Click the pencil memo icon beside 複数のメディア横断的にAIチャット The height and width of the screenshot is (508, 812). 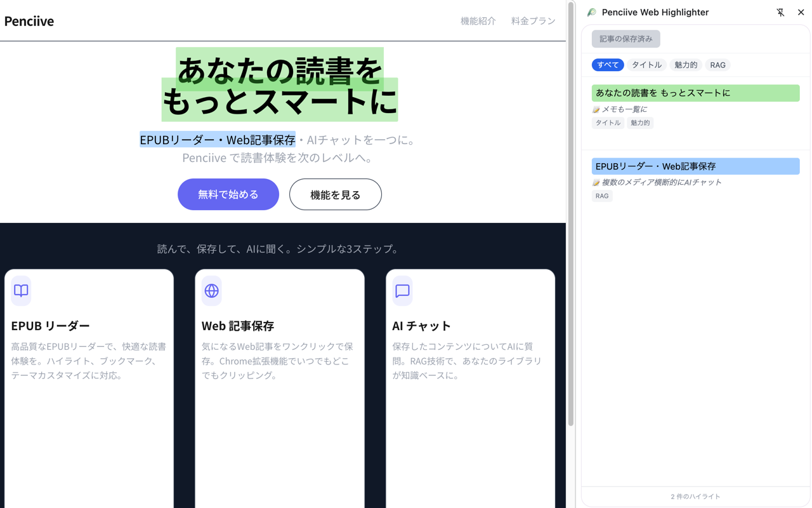pos(596,183)
